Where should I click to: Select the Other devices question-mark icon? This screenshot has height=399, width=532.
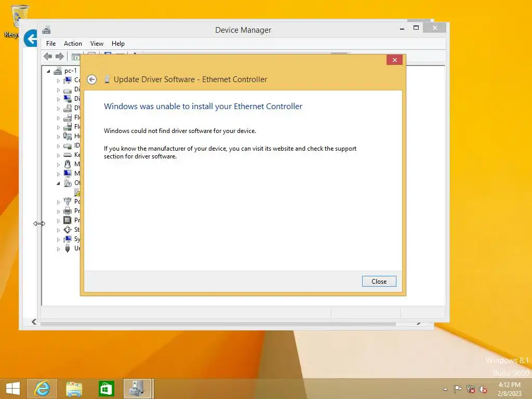[68, 183]
